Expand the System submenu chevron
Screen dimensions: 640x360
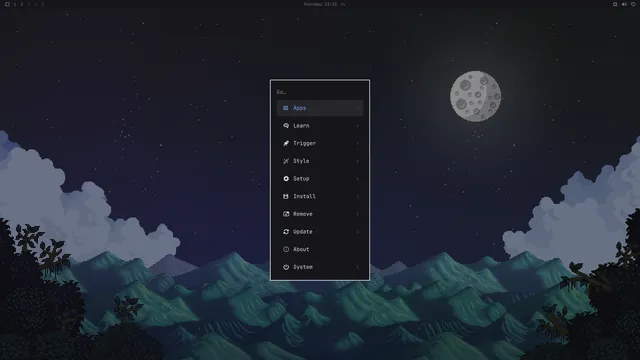tap(358, 267)
